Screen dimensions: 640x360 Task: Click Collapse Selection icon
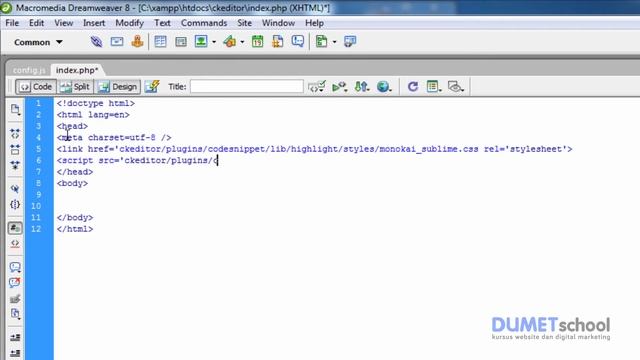pos(15,149)
